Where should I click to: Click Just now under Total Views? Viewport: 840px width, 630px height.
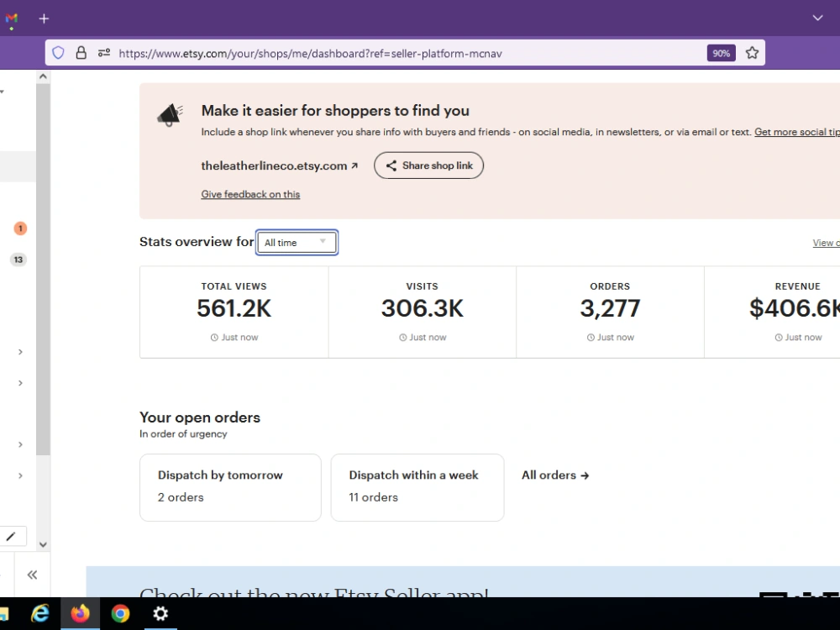tap(234, 338)
